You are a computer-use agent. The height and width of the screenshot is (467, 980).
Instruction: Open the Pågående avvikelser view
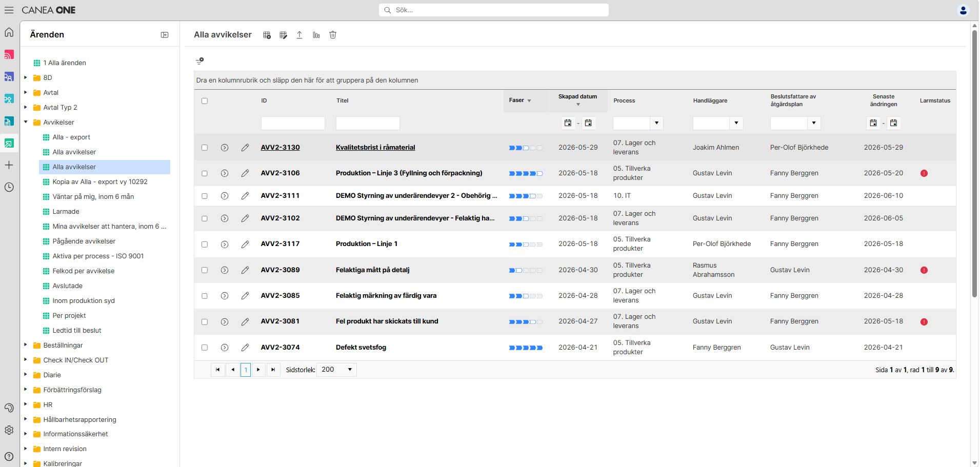point(84,241)
